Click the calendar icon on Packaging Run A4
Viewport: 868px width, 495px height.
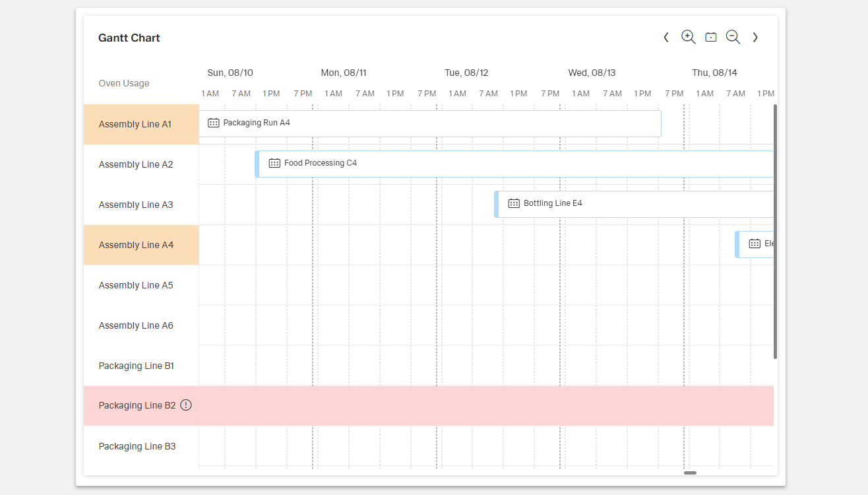[x=212, y=122]
